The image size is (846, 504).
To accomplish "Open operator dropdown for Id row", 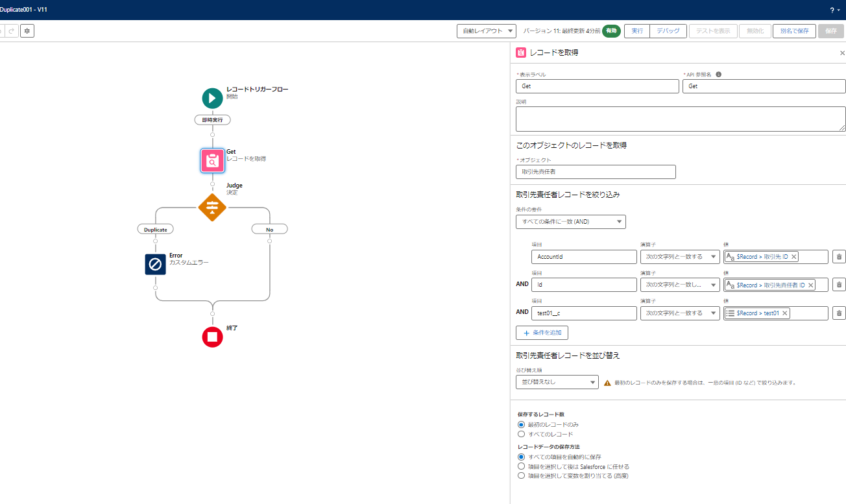I will [680, 285].
